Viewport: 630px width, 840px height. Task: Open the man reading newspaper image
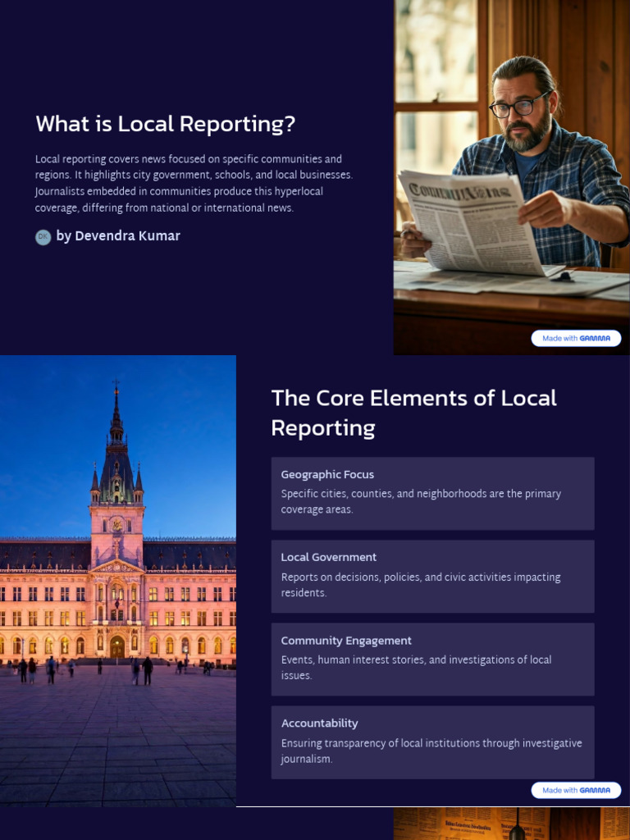[x=512, y=177]
